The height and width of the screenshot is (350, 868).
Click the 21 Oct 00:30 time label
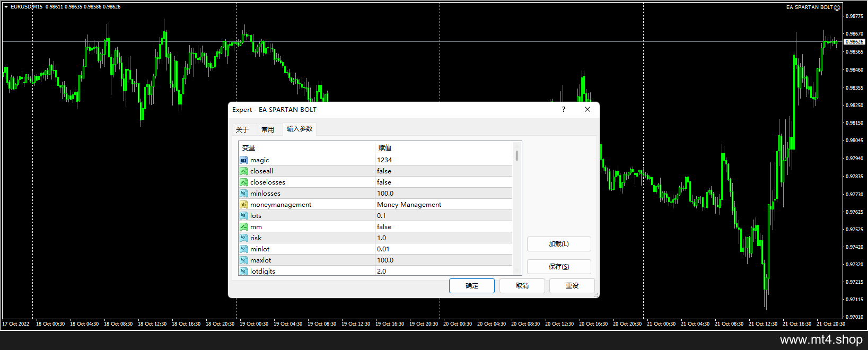click(x=661, y=323)
